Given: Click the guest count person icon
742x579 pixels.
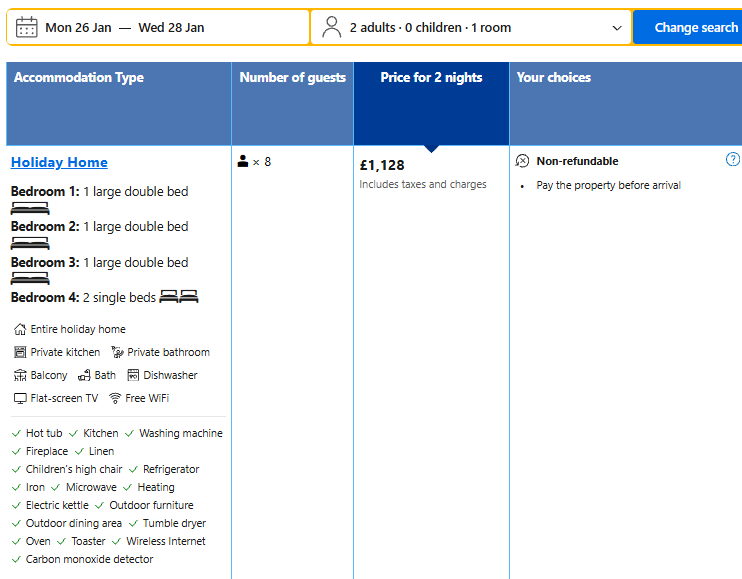Looking at the screenshot, I should pyautogui.click(x=243, y=161).
